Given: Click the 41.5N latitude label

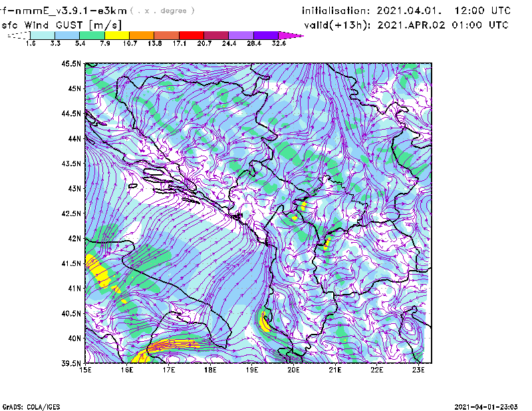Looking at the screenshot, I should pos(71,263).
